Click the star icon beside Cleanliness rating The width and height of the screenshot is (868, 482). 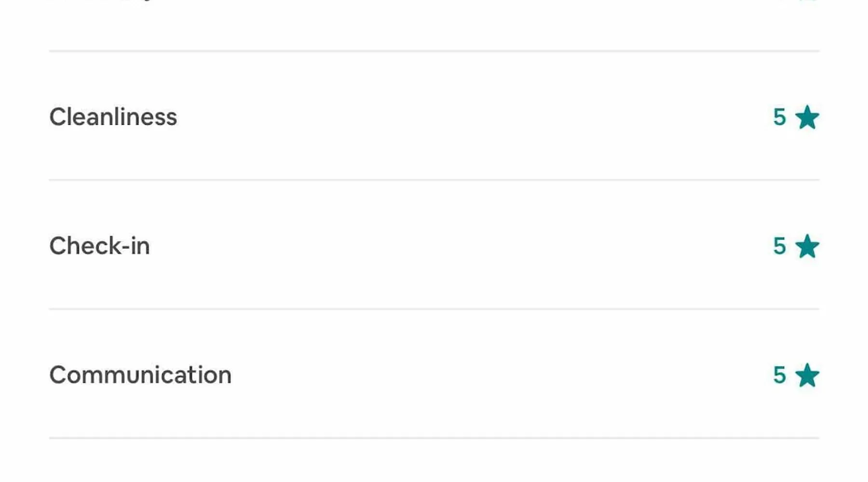[807, 118]
